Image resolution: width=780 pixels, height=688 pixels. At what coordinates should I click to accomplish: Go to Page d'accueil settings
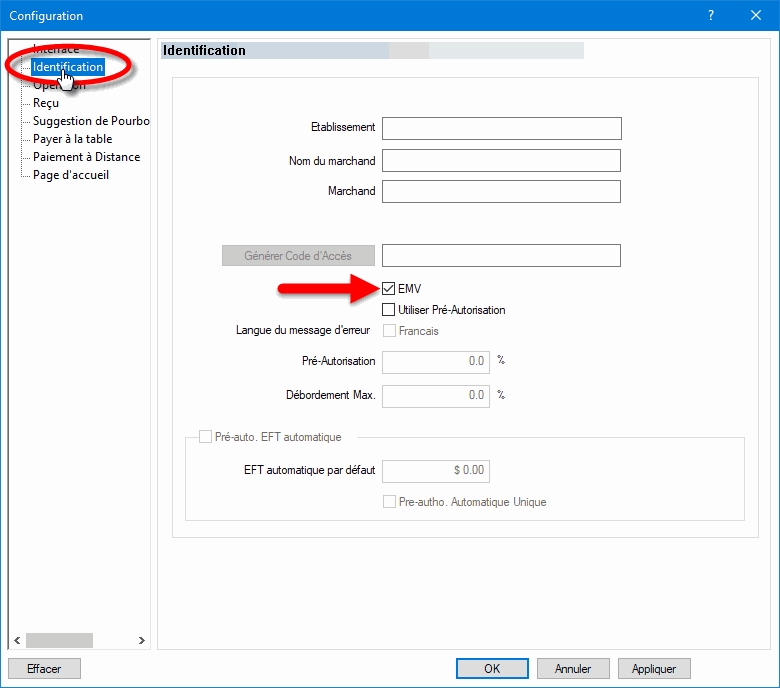pos(70,175)
